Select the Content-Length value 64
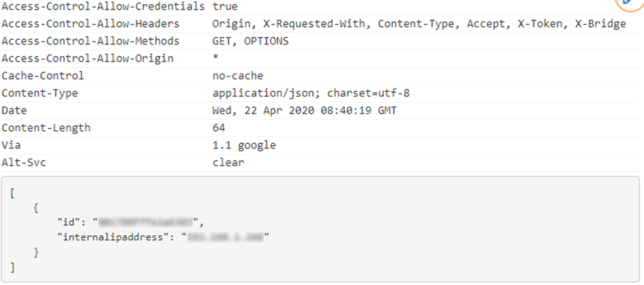 coord(219,127)
